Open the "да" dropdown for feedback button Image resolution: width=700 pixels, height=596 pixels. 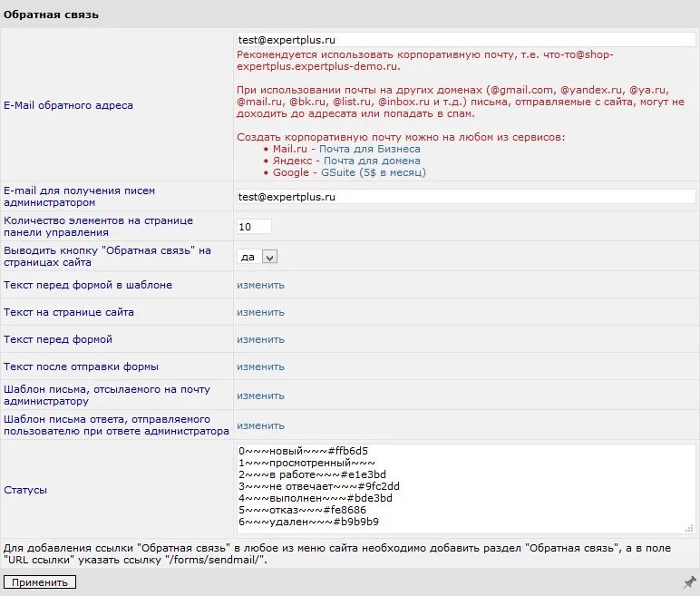(x=258, y=257)
